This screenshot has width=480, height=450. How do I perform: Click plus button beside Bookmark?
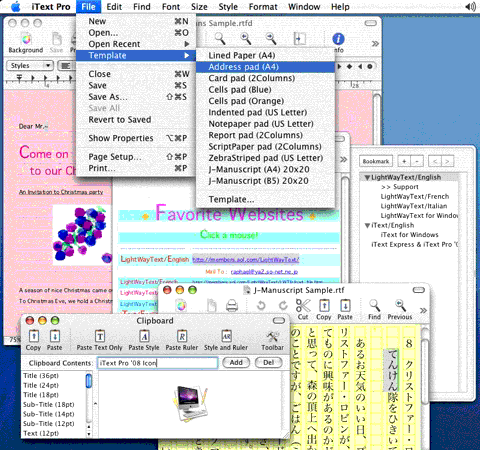click(404, 161)
